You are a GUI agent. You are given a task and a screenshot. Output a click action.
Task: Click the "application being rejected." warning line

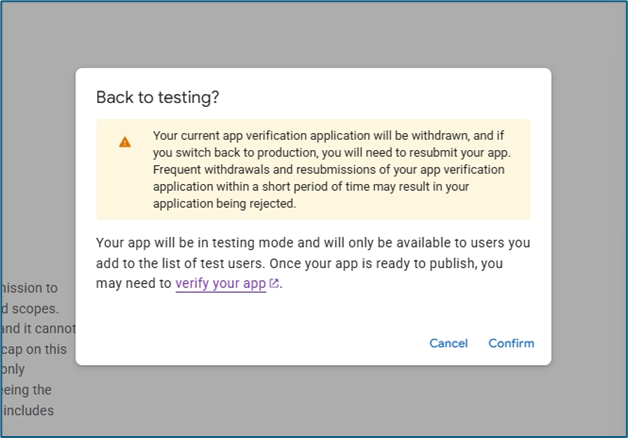click(x=225, y=203)
